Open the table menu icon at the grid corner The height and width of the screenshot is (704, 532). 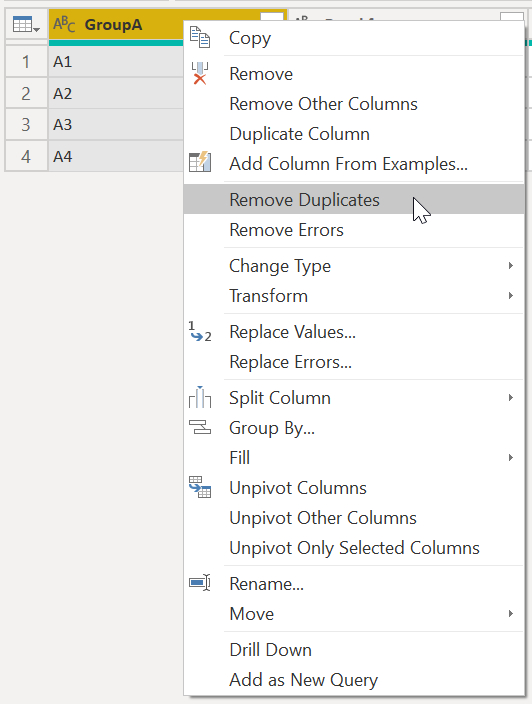click(x=26, y=24)
